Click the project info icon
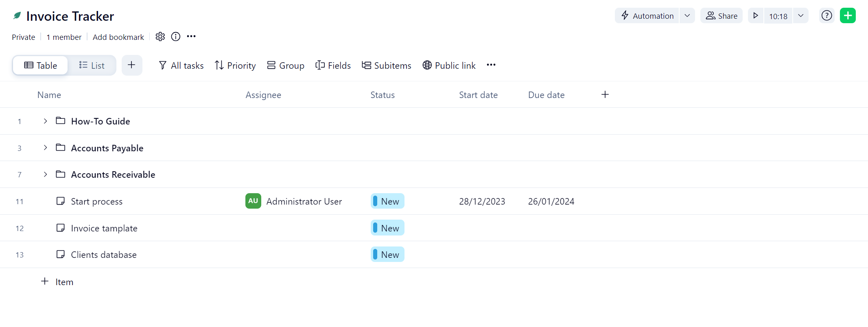This screenshot has width=868, height=327. point(176,37)
